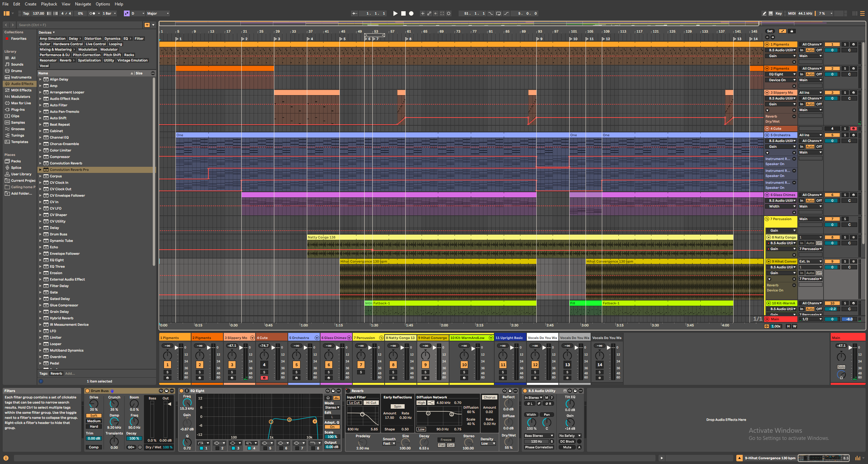Toggle the metronome icon
Screen dimensions: 868x464
pyautogui.click(x=92, y=14)
